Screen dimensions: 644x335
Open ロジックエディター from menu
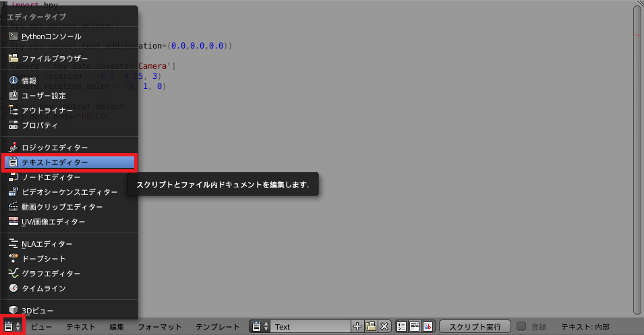click(x=70, y=148)
